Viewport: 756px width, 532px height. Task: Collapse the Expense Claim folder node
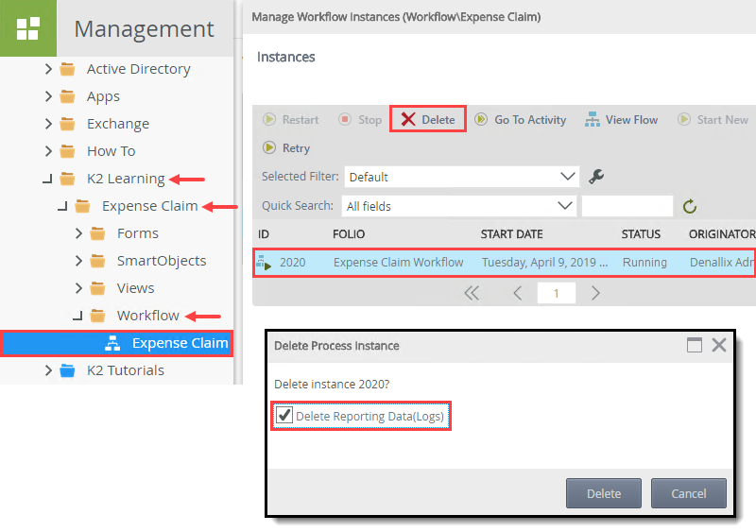click(63, 206)
